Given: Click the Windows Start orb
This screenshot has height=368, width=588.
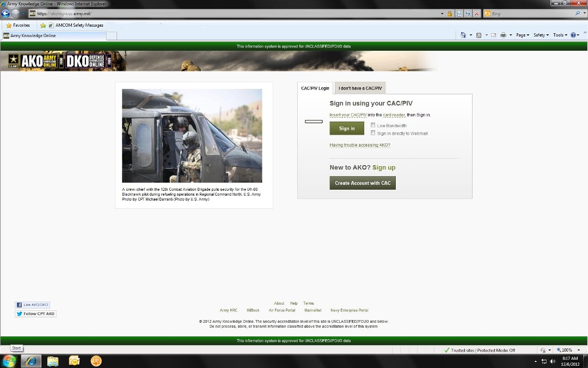Looking at the screenshot, I should (8, 361).
